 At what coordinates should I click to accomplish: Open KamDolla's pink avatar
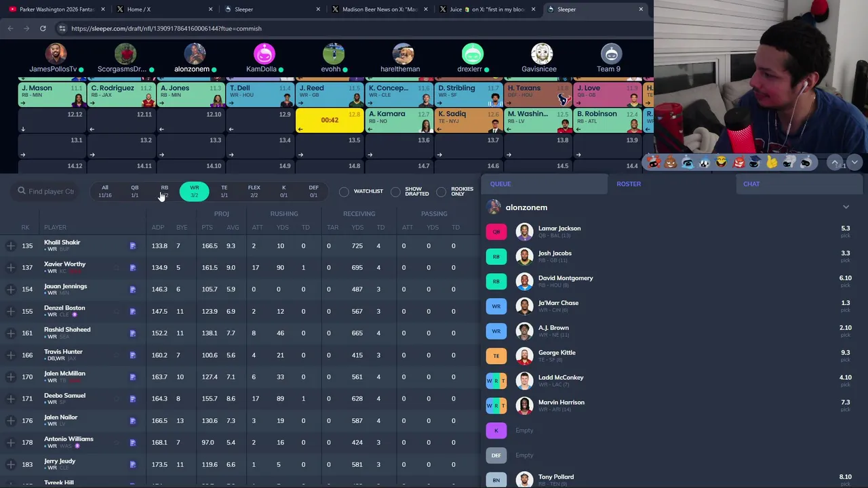[x=264, y=54]
